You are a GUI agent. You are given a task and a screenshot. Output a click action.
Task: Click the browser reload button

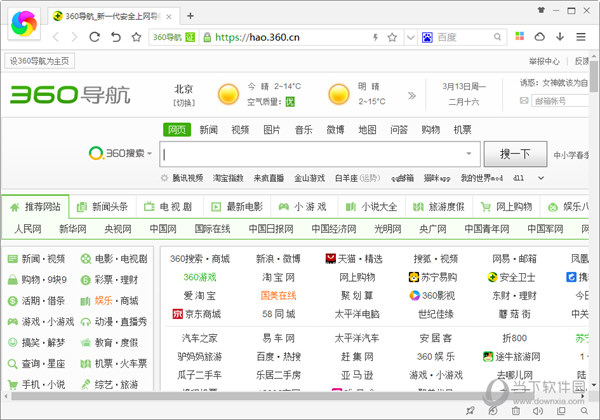tap(94, 38)
